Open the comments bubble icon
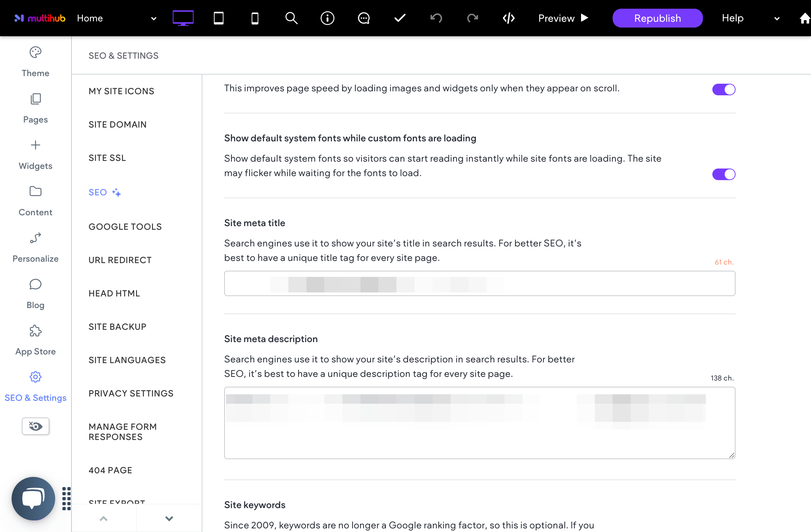The height and width of the screenshot is (532, 811). tap(364, 18)
